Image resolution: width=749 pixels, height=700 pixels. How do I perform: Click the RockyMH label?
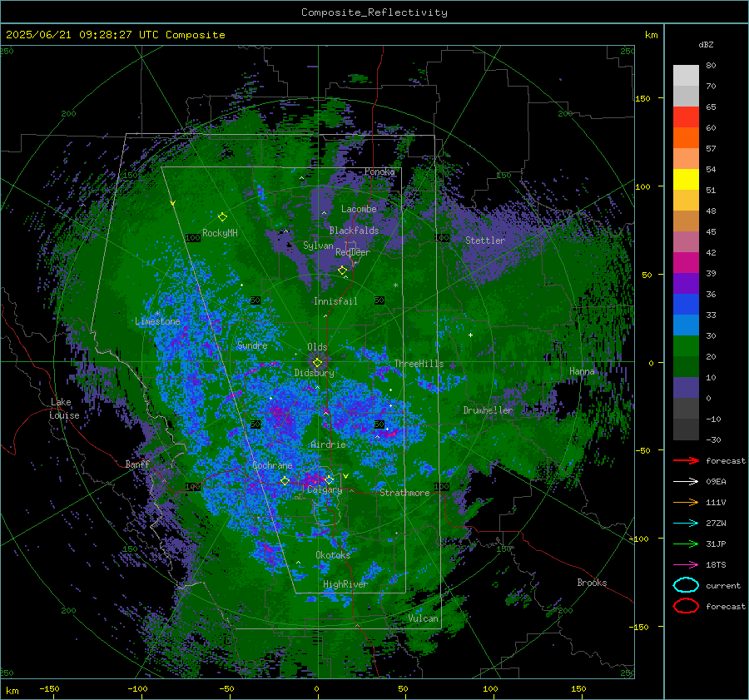pyautogui.click(x=220, y=233)
